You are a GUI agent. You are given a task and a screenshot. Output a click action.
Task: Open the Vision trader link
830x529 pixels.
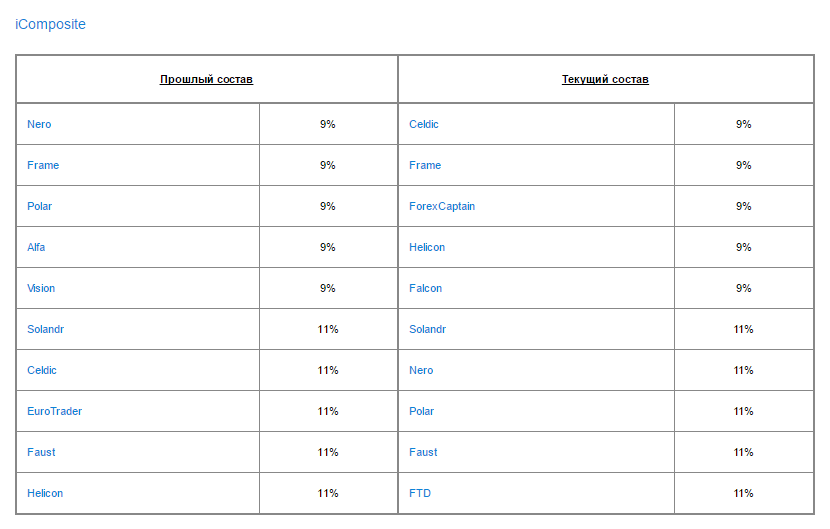[41, 288]
